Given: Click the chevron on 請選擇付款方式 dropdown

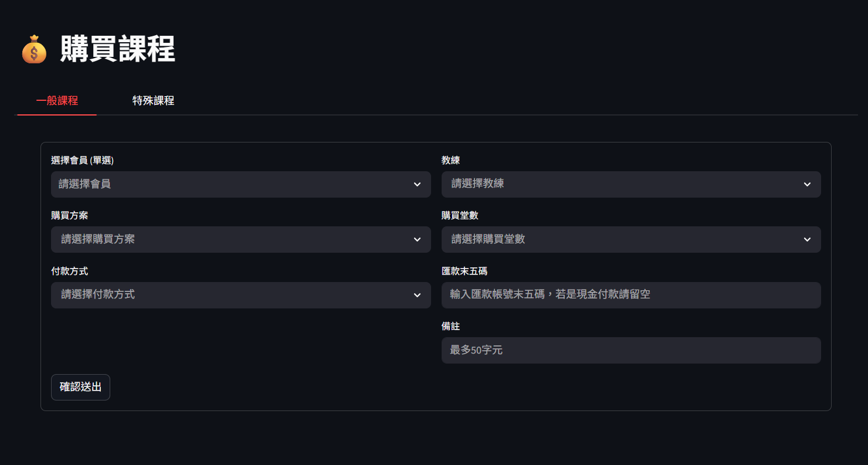Looking at the screenshot, I should (418, 295).
